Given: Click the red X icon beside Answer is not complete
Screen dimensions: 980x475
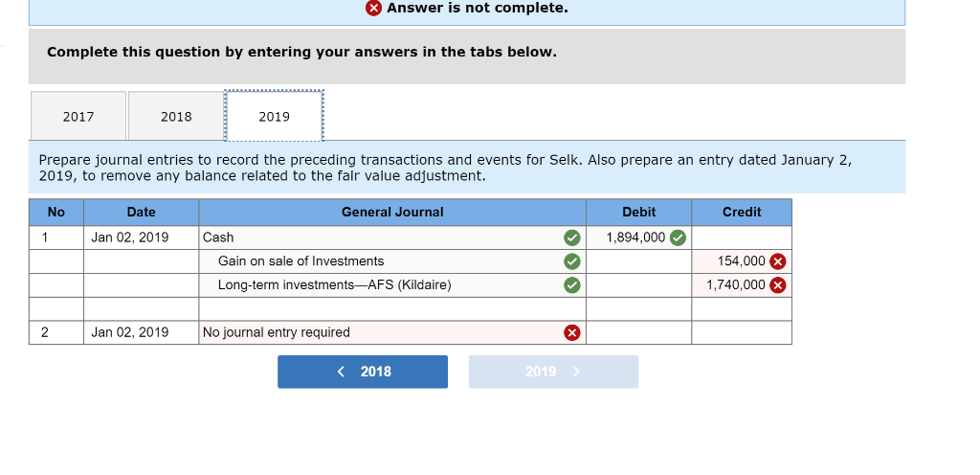Looking at the screenshot, I should (374, 8).
